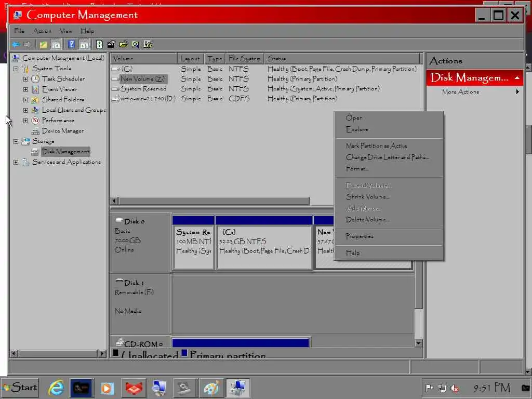Click the Refresh toolbar icon with green arrows

tap(99, 45)
